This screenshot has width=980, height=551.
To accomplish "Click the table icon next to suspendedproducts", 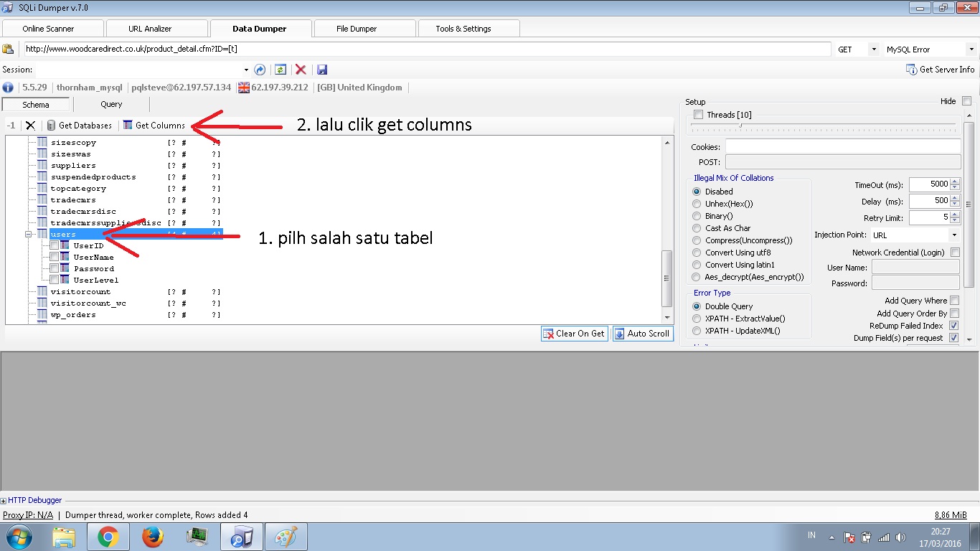I will tap(42, 176).
